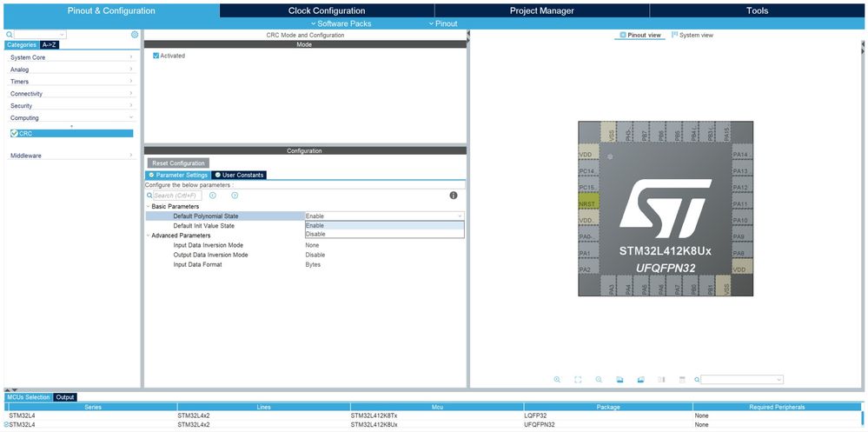868x432 pixels.
Task: Choose Disable in the polynomial state list
Action: coord(384,234)
